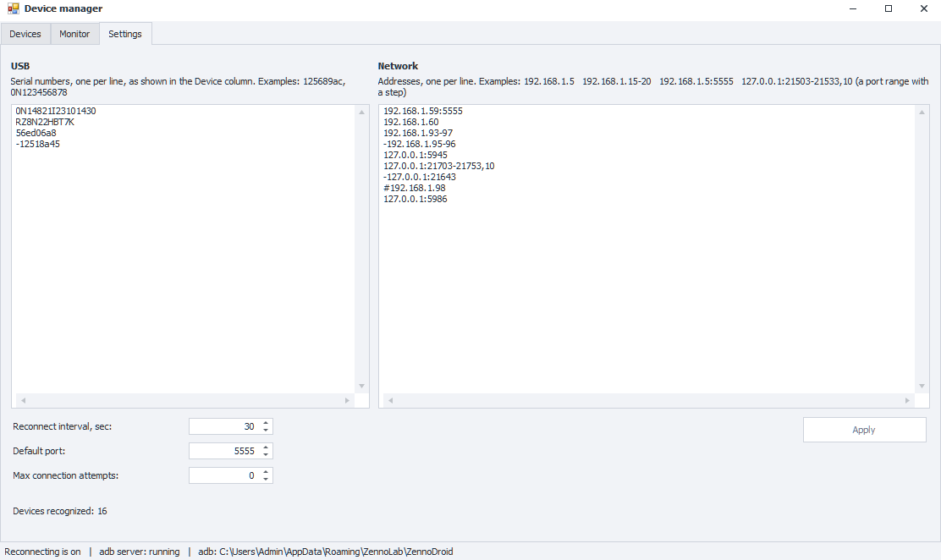Click the adb path in status bar

click(326, 552)
